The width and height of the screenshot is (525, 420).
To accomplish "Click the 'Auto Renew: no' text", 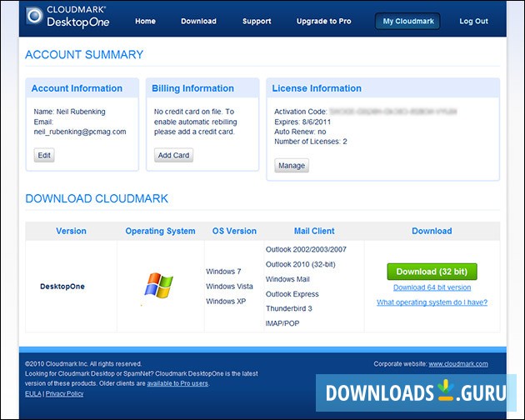I will [300, 132].
